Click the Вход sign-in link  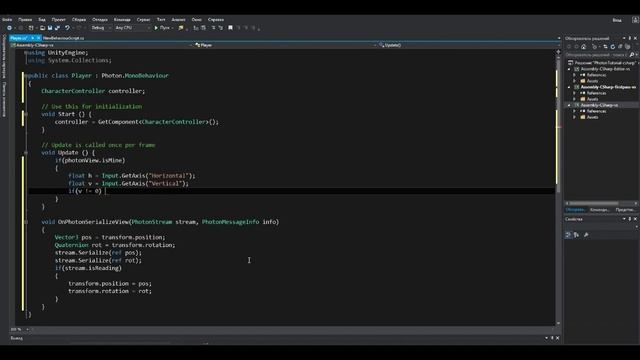617,20
